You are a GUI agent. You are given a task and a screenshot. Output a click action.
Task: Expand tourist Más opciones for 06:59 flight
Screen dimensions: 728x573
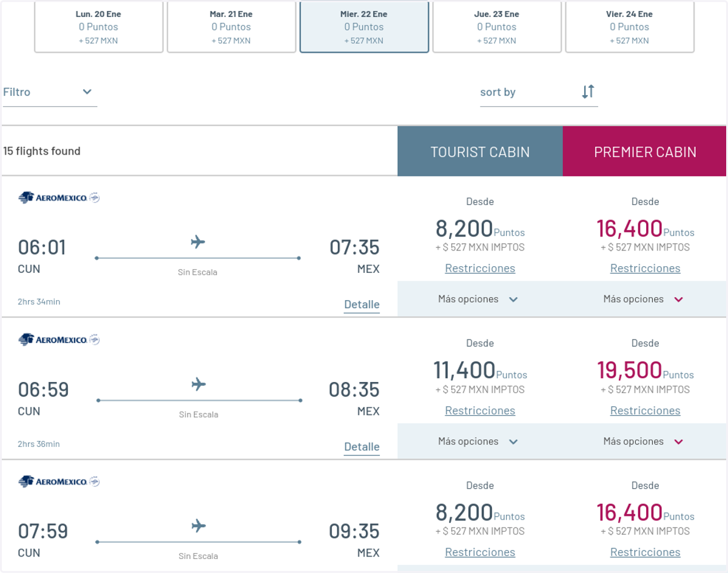480,441
